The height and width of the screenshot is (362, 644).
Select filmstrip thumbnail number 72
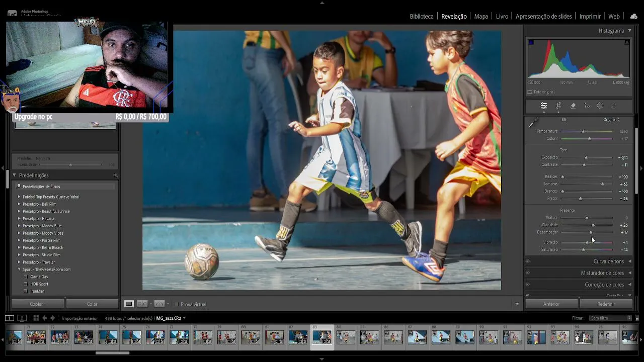coord(60,337)
